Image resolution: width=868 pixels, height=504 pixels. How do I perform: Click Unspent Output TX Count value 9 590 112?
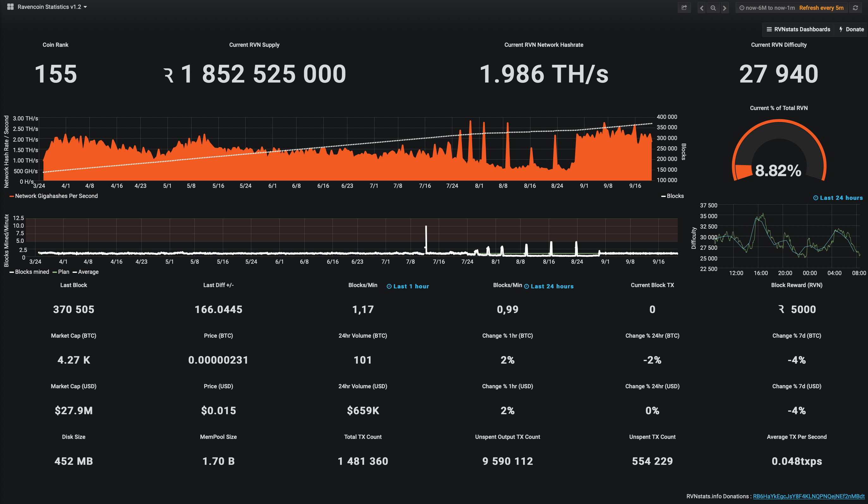tap(507, 461)
